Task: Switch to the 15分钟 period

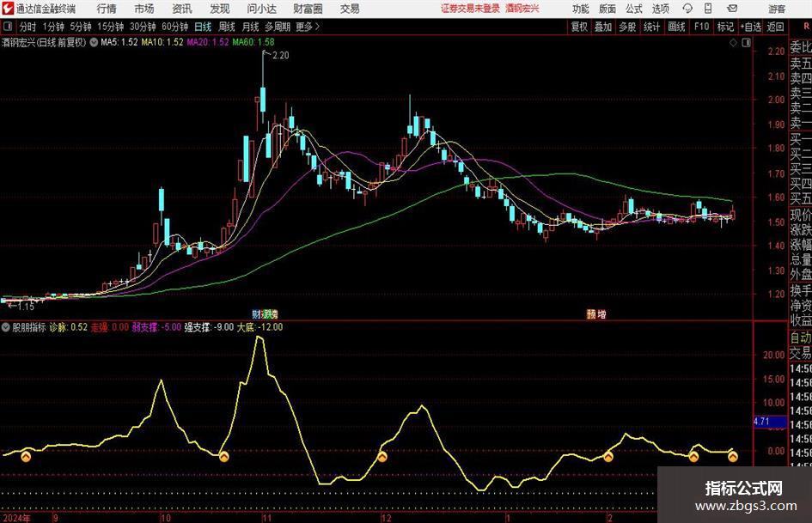Action: pyautogui.click(x=111, y=26)
